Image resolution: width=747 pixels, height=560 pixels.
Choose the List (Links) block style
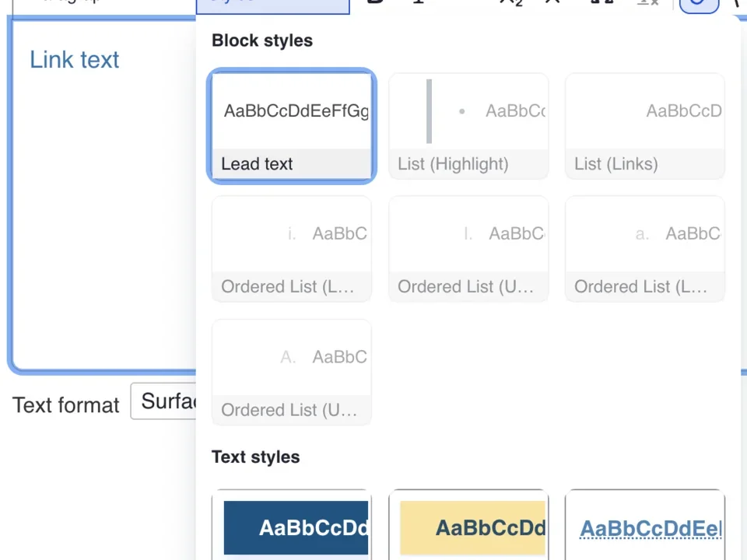(644, 126)
